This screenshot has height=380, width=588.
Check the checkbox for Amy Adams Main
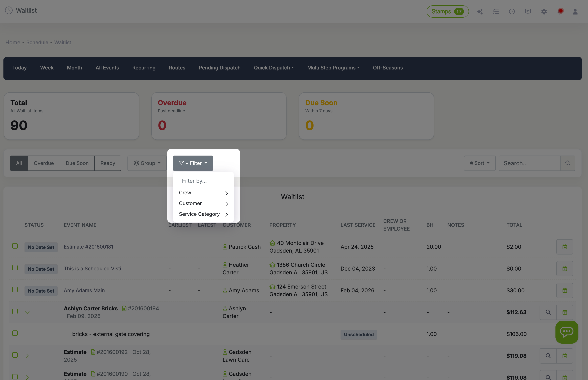(15, 289)
